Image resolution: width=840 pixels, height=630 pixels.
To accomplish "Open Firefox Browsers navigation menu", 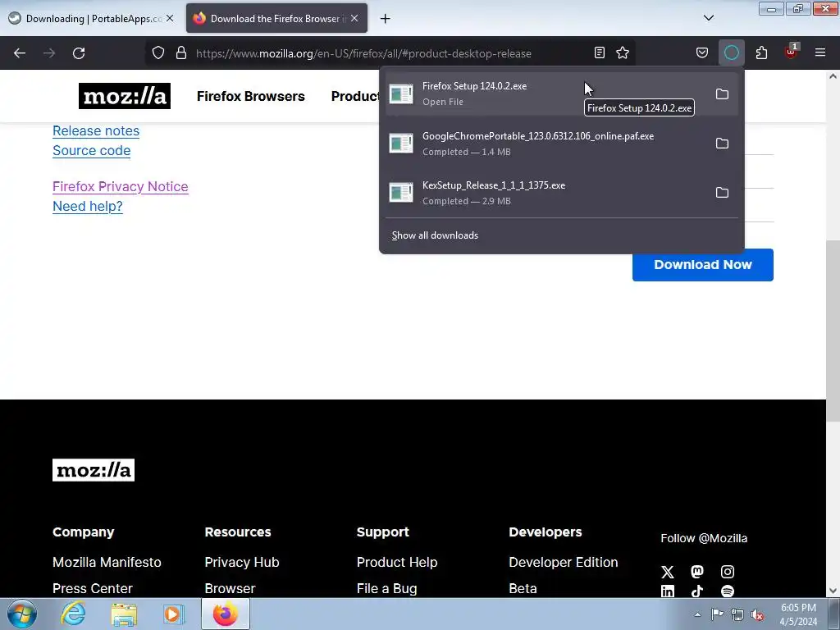I will pos(251,97).
